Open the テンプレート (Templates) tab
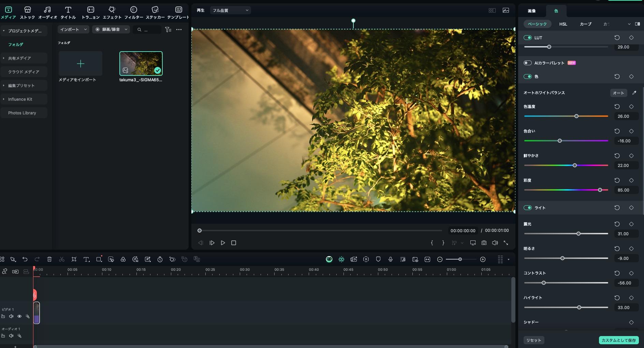Image resolution: width=644 pixels, height=348 pixels. point(178,13)
